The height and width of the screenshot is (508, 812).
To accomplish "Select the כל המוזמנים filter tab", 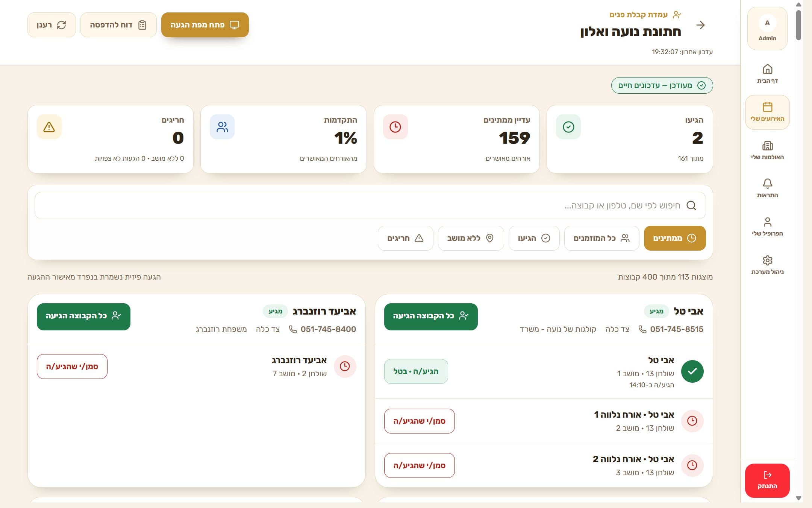I will click(x=601, y=238).
